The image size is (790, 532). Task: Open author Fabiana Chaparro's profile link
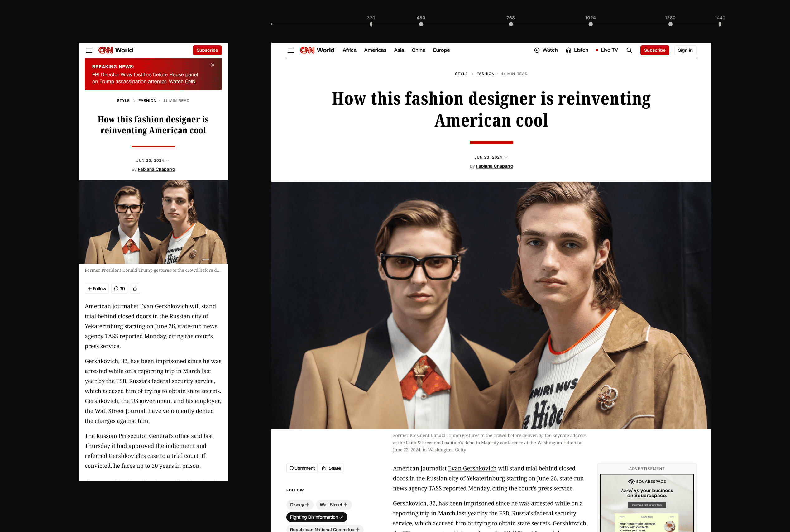(494, 166)
